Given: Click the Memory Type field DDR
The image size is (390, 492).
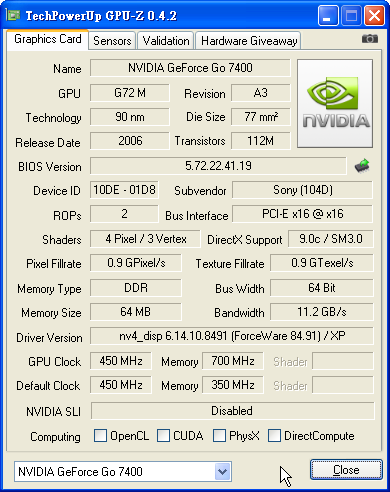Looking at the screenshot, I should pyautogui.click(x=136, y=288).
